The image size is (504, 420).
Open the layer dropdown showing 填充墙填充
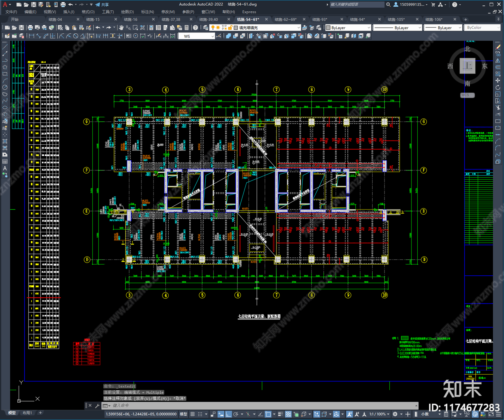tap(267, 28)
